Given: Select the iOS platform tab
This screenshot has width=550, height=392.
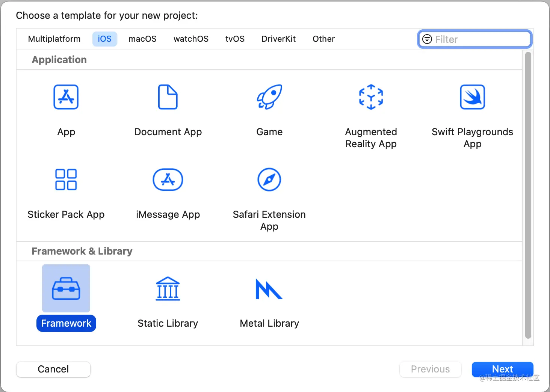Looking at the screenshot, I should tap(105, 39).
